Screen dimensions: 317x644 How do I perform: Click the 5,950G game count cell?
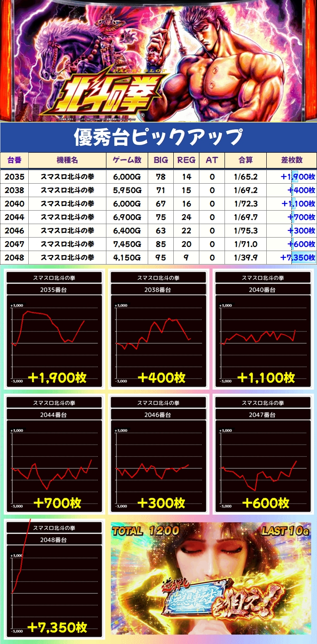[x=127, y=190]
